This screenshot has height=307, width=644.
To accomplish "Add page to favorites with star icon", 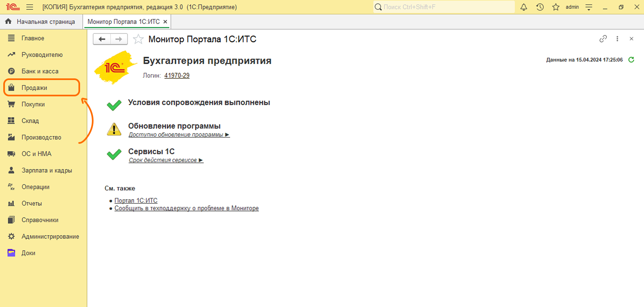I will 138,39.
